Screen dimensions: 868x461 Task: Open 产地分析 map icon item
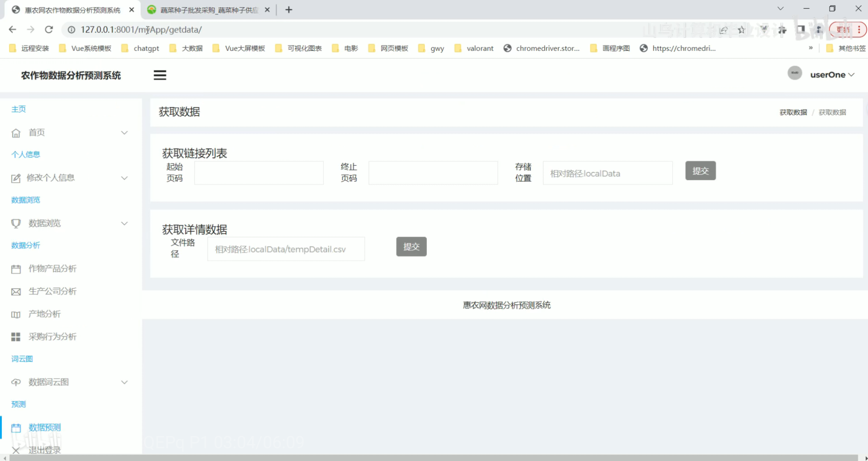tap(16, 315)
